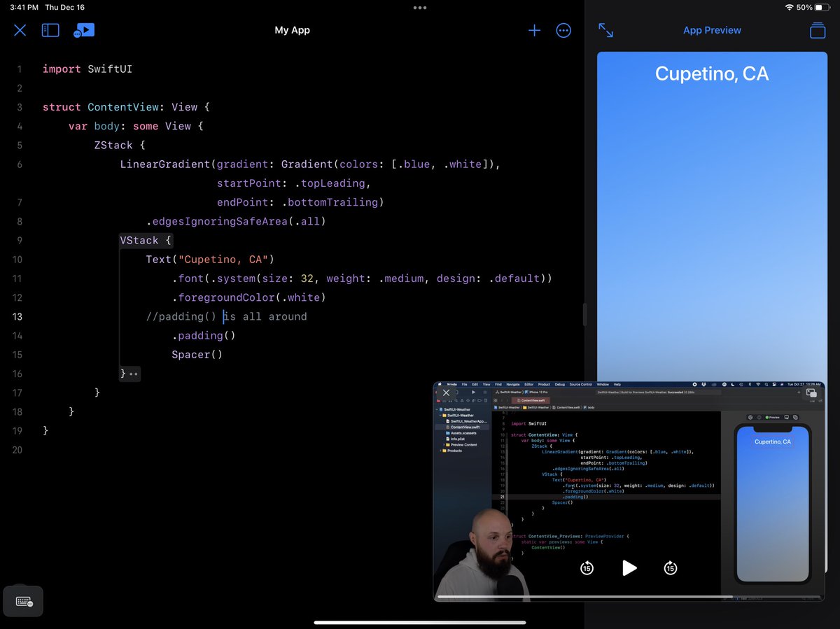Seek using the video progress bar
The width and height of the screenshot is (840, 629).
(630, 596)
